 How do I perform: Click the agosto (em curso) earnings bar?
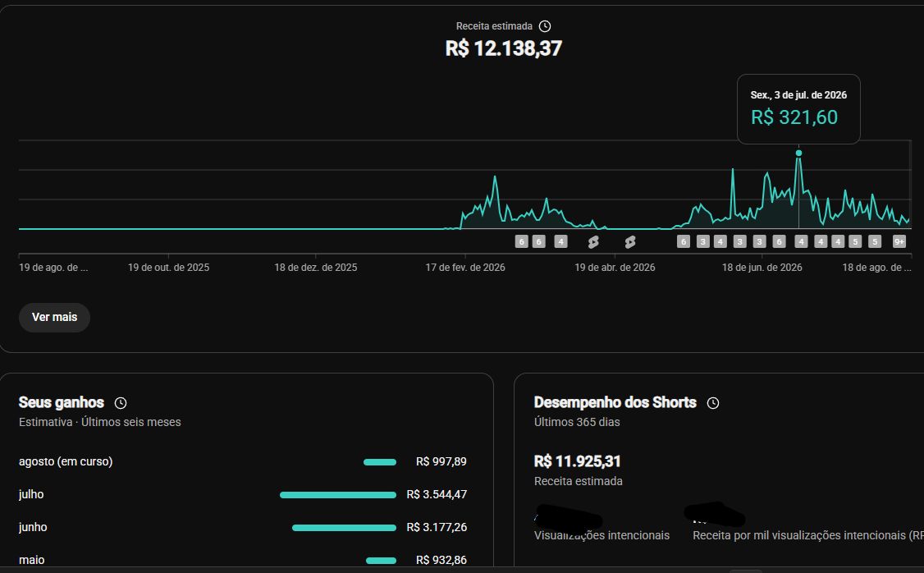click(379, 462)
